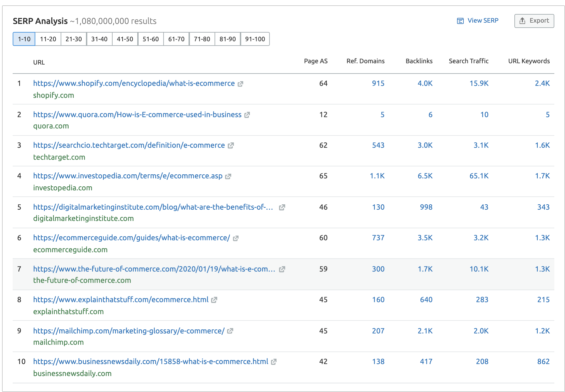Click external link icon beside Shopify URL
This screenshot has height=392, width=565.
(240, 84)
